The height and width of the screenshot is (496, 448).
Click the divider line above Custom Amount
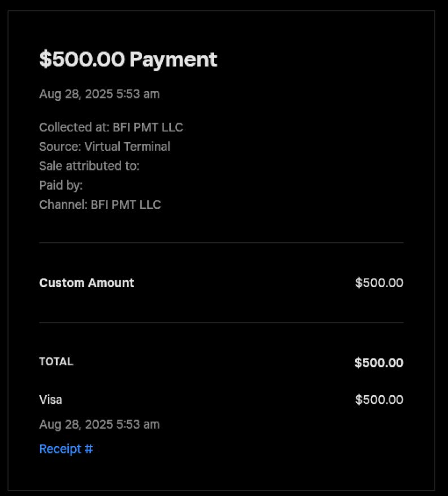pos(221,243)
